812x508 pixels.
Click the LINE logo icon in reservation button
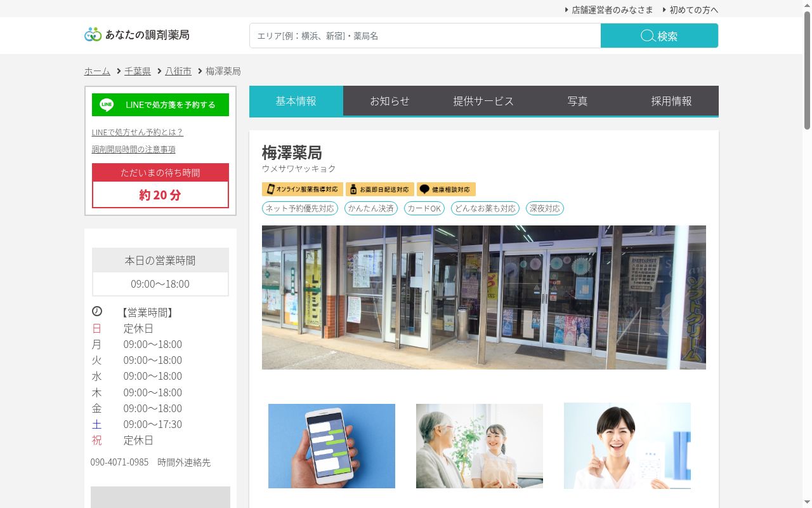coord(107,105)
